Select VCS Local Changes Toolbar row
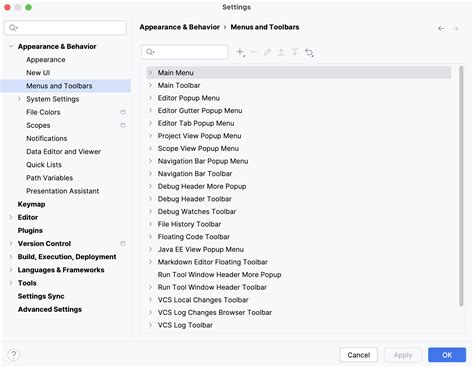 (298, 300)
